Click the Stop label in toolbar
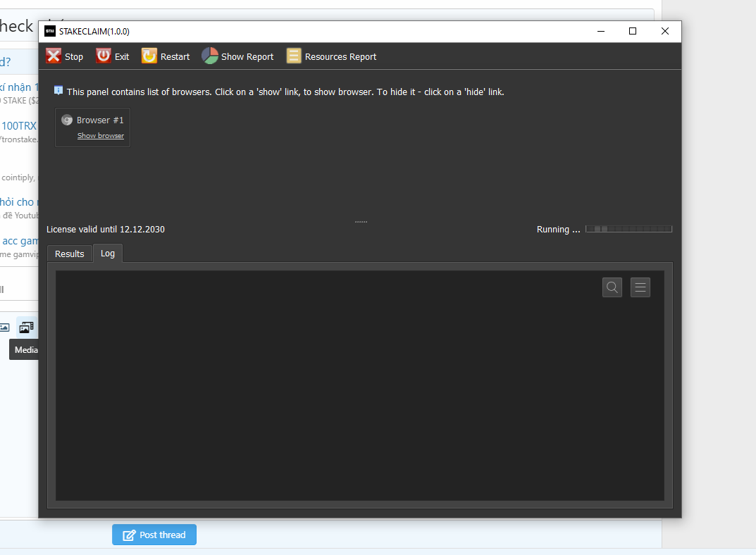 coord(74,57)
